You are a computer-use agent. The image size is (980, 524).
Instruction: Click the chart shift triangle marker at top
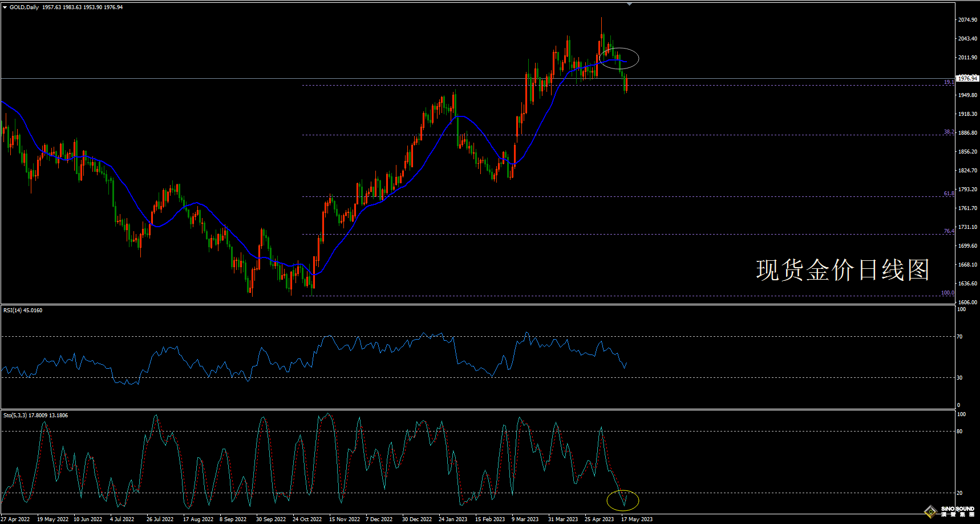[629, 4]
